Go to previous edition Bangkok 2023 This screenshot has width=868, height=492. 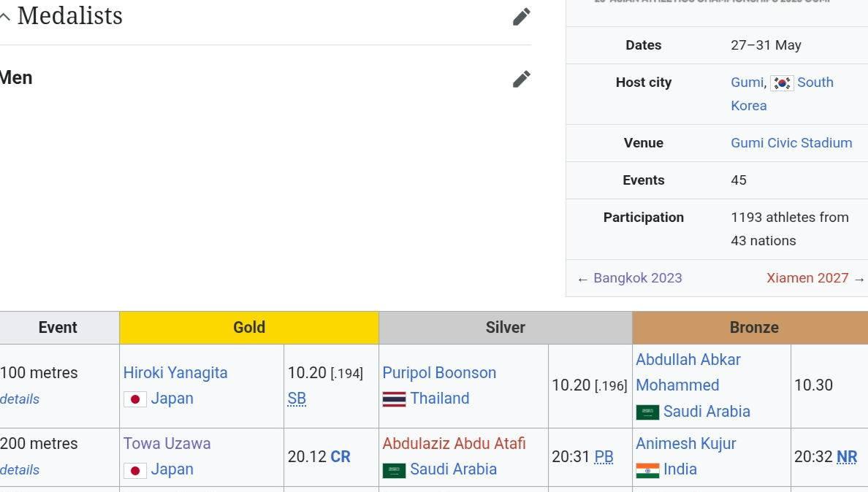click(637, 278)
